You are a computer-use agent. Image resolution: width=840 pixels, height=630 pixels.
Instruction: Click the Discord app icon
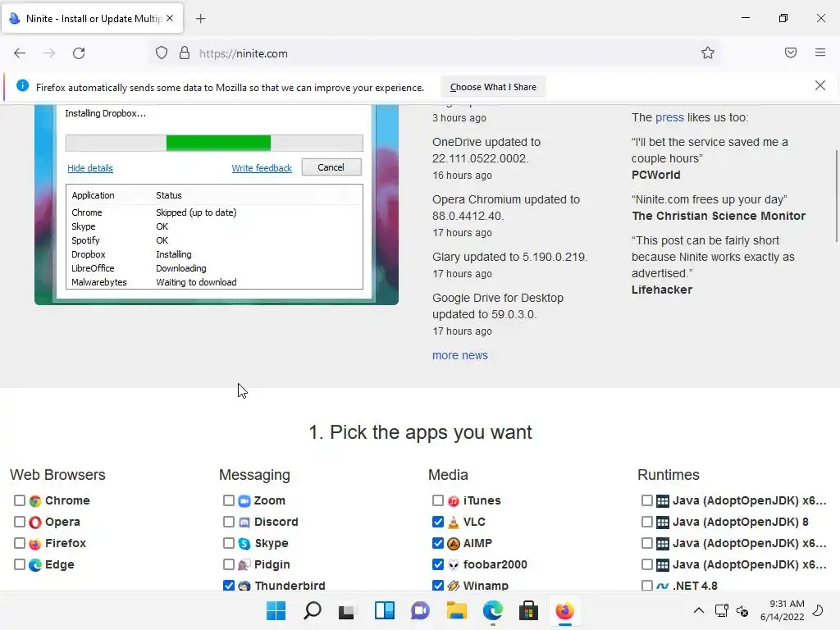click(x=244, y=523)
